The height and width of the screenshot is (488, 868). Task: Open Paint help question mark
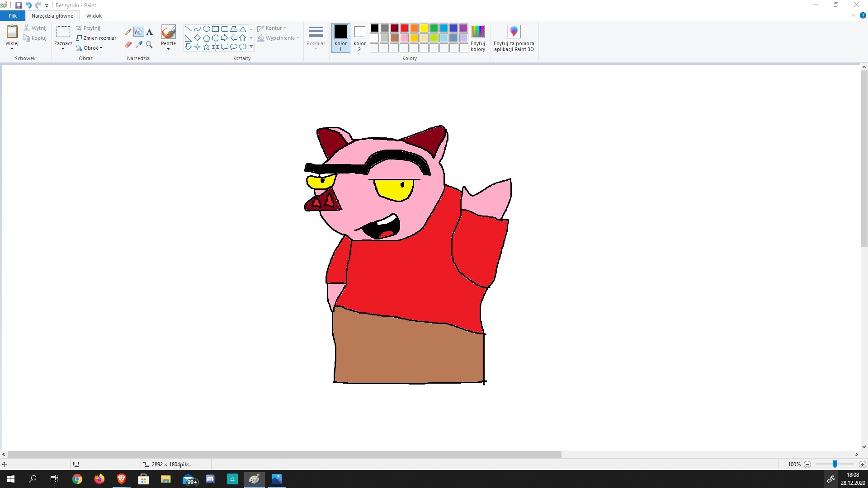pyautogui.click(x=863, y=15)
